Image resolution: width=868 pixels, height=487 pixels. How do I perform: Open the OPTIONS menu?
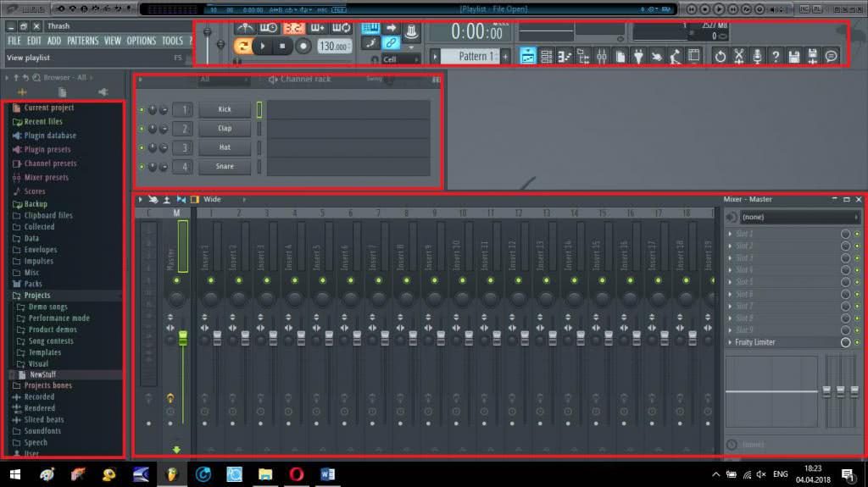coord(142,41)
